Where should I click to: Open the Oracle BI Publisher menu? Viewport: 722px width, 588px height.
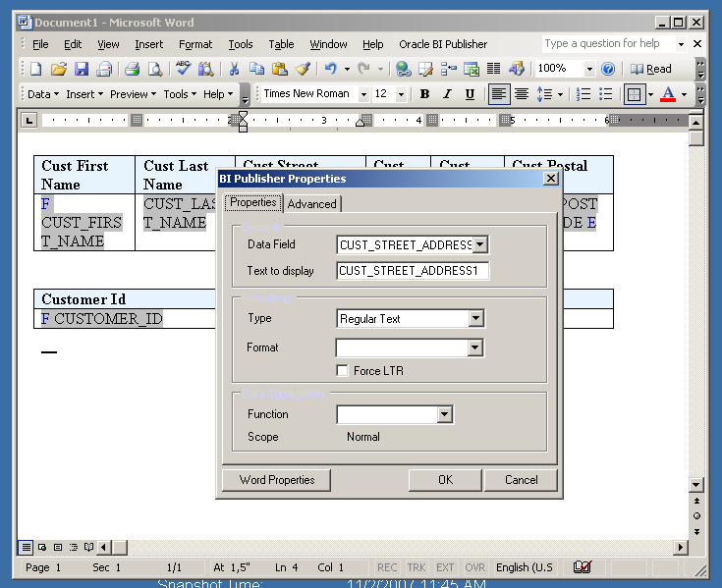click(443, 44)
